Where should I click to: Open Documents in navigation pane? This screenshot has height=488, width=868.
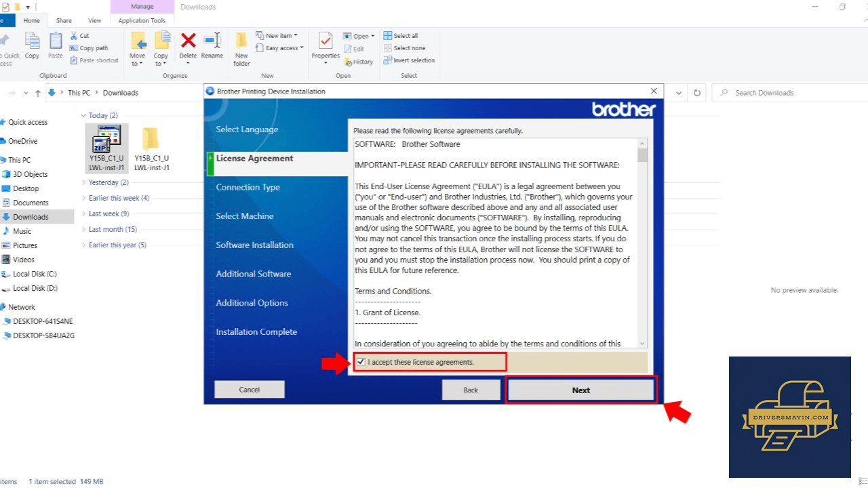pos(31,203)
